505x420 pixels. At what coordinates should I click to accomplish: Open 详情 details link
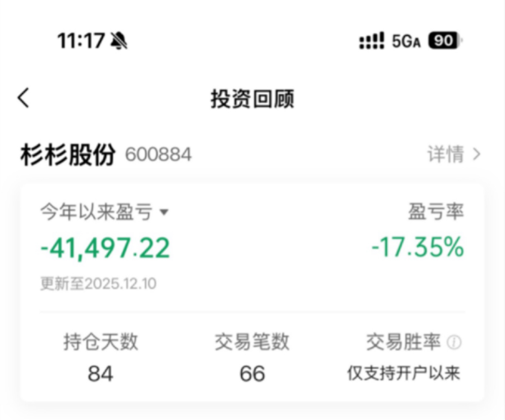coord(454,154)
